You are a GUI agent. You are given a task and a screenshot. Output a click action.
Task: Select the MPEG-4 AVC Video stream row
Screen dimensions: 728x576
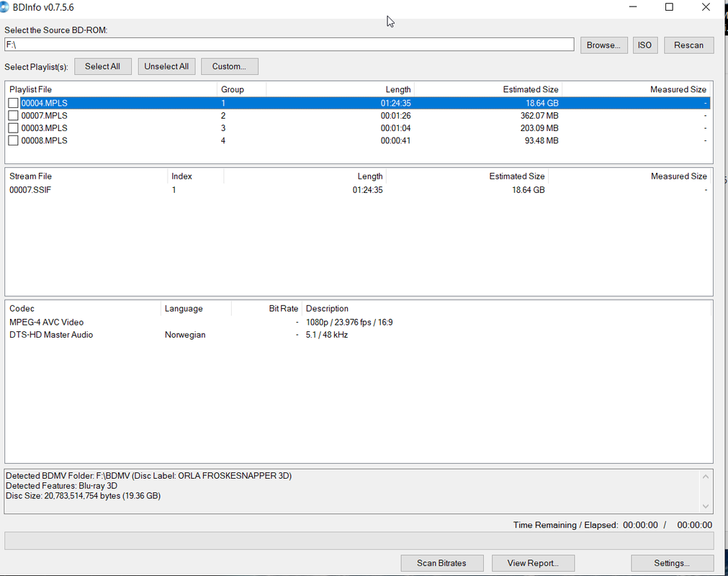(x=359, y=322)
